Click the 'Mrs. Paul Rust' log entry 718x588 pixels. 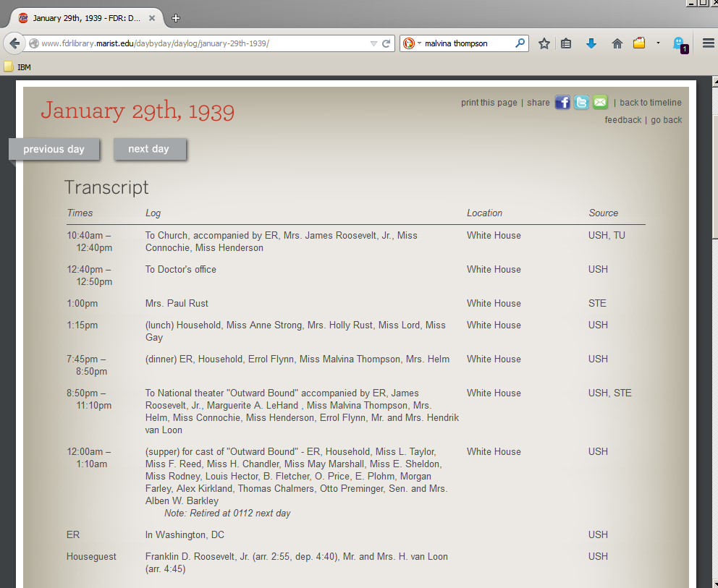177,303
